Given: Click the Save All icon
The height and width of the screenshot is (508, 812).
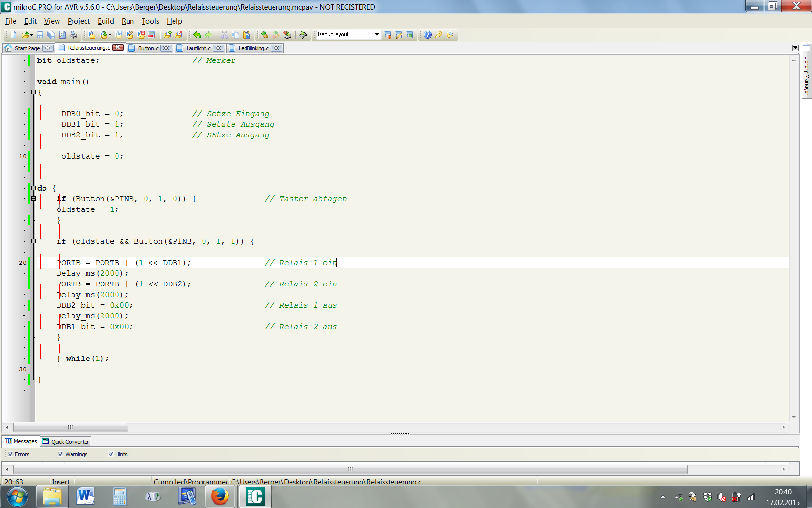Looking at the screenshot, I should coord(51,35).
